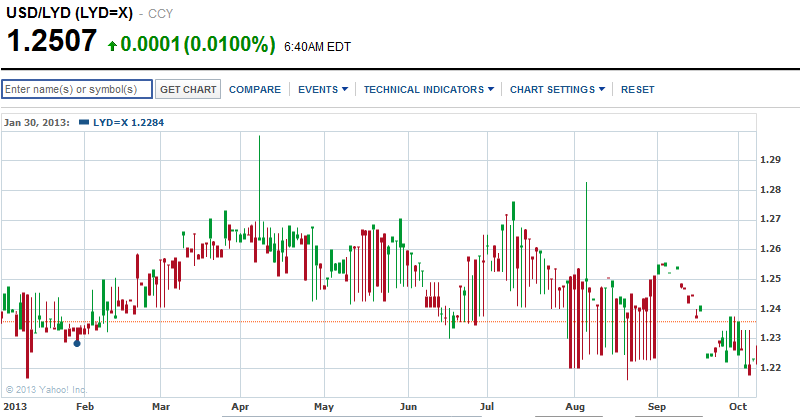This screenshot has width=800, height=417.
Task: Click the Jul x-axis label
Action: pos(487,407)
